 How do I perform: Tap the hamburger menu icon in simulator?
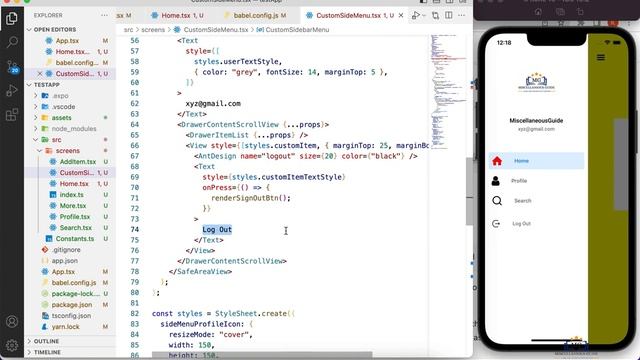(x=601, y=57)
